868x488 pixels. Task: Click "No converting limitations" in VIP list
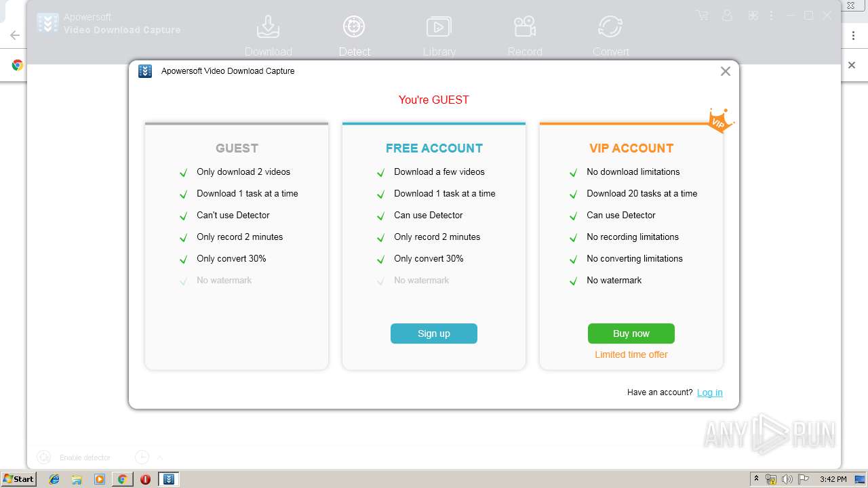(x=635, y=258)
